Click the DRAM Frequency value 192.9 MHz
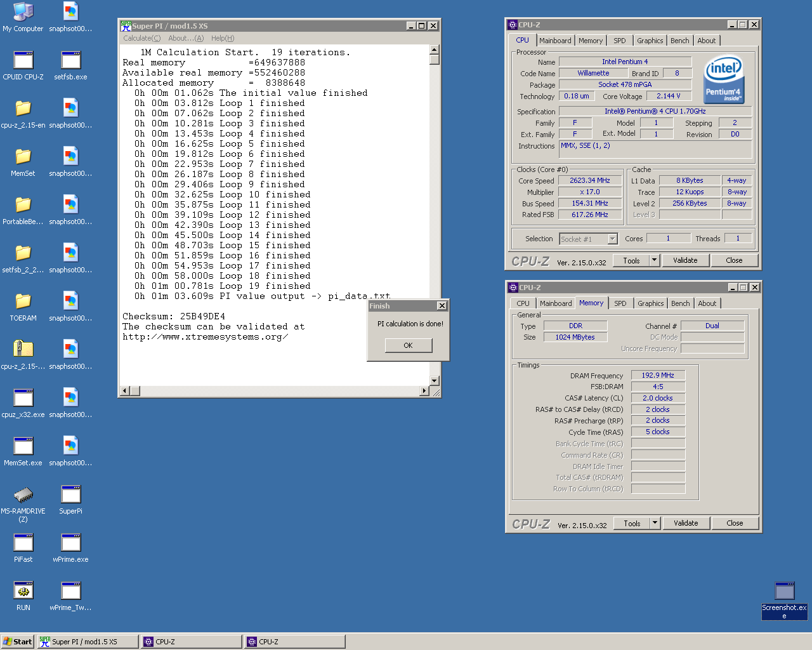The image size is (812, 650). click(658, 375)
